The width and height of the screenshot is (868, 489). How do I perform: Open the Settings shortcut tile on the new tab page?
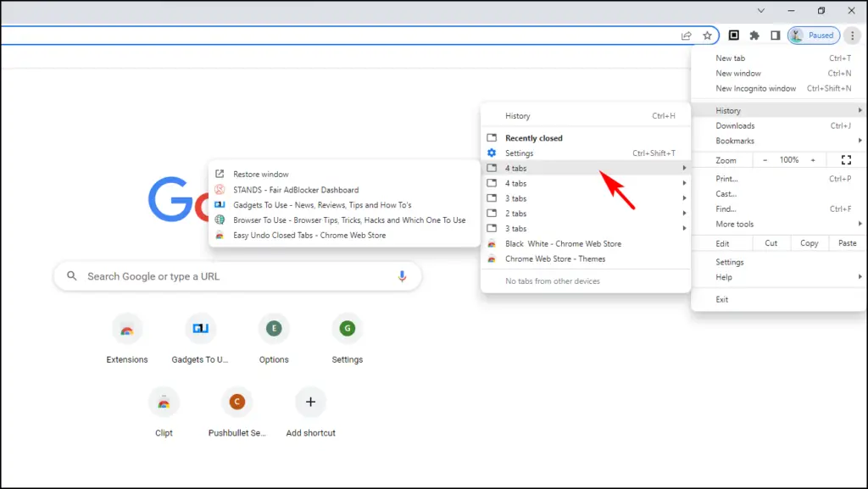347,338
